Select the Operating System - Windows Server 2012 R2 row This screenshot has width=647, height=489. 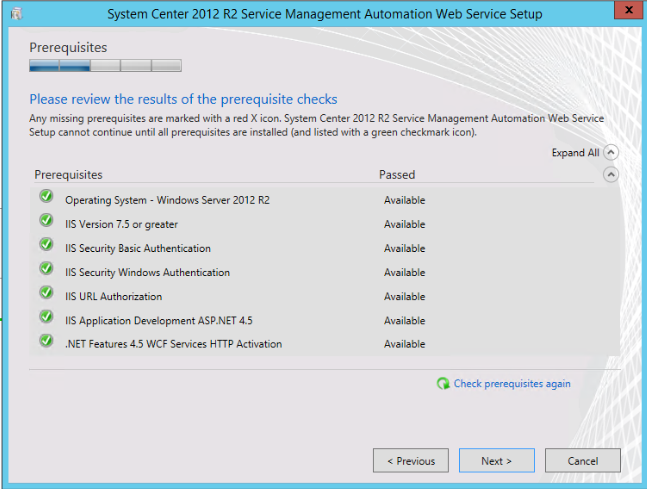click(167, 200)
